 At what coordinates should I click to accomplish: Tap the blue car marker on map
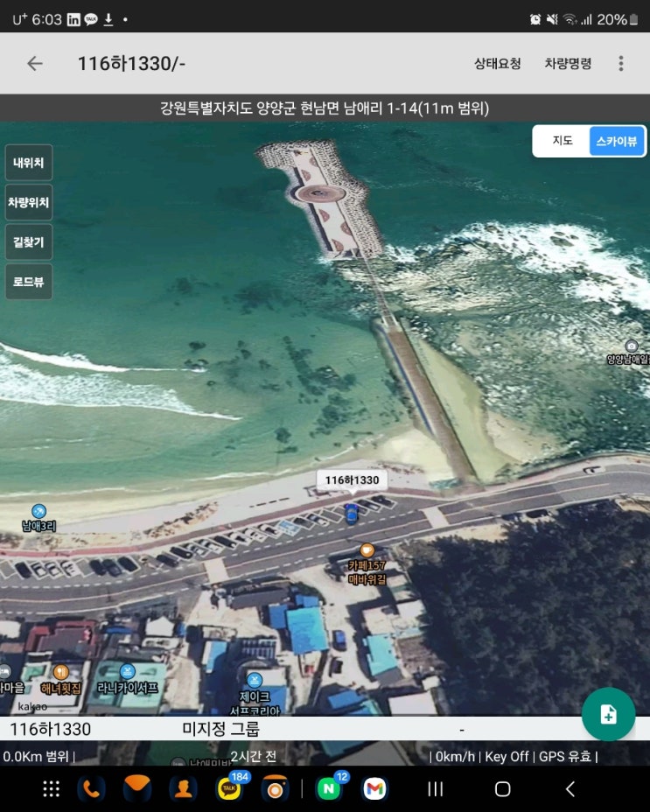click(x=351, y=514)
